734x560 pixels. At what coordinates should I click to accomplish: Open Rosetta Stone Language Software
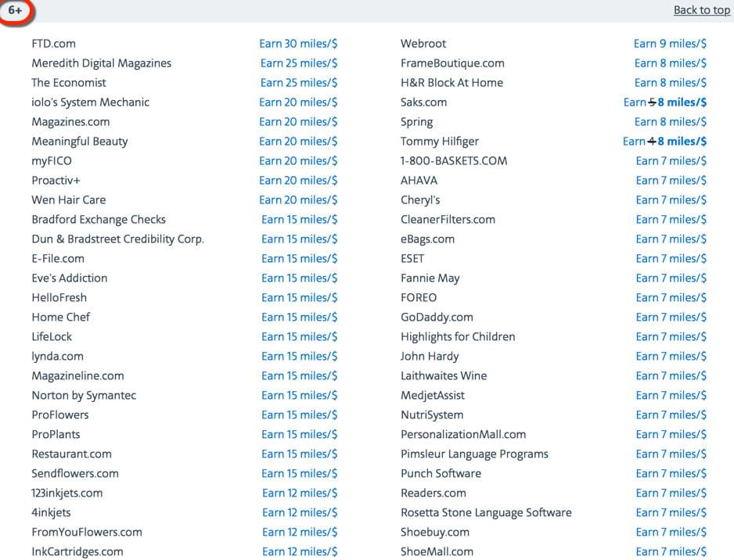(x=486, y=513)
